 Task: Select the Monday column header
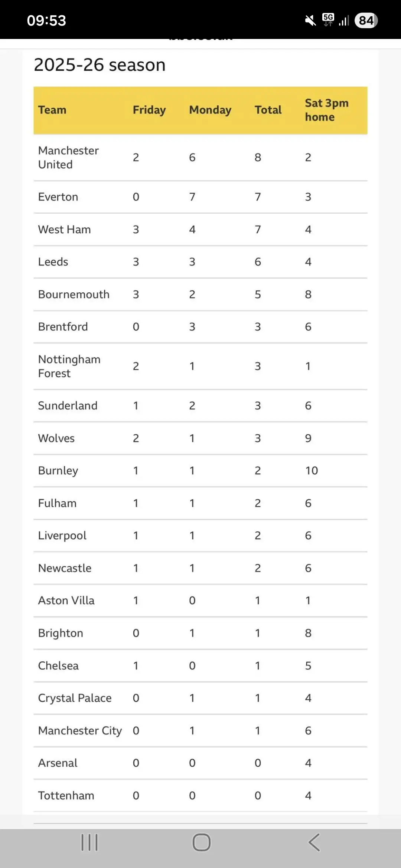(210, 110)
